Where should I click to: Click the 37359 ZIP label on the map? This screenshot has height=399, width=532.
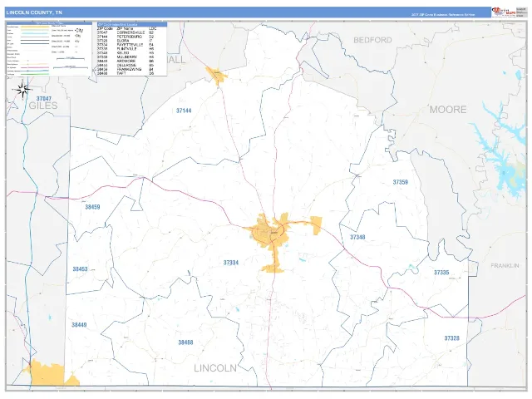tap(401, 182)
